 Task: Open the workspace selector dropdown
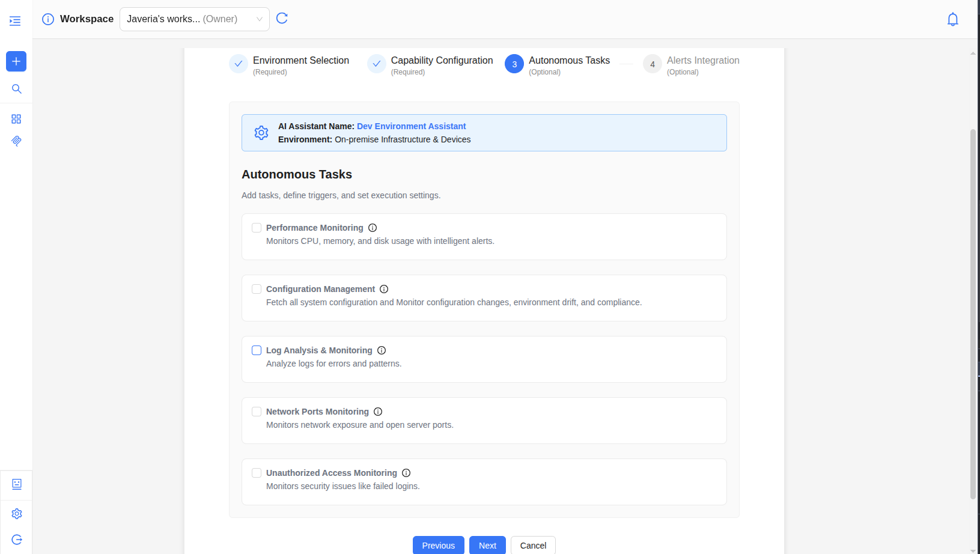(x=194, y=19)
